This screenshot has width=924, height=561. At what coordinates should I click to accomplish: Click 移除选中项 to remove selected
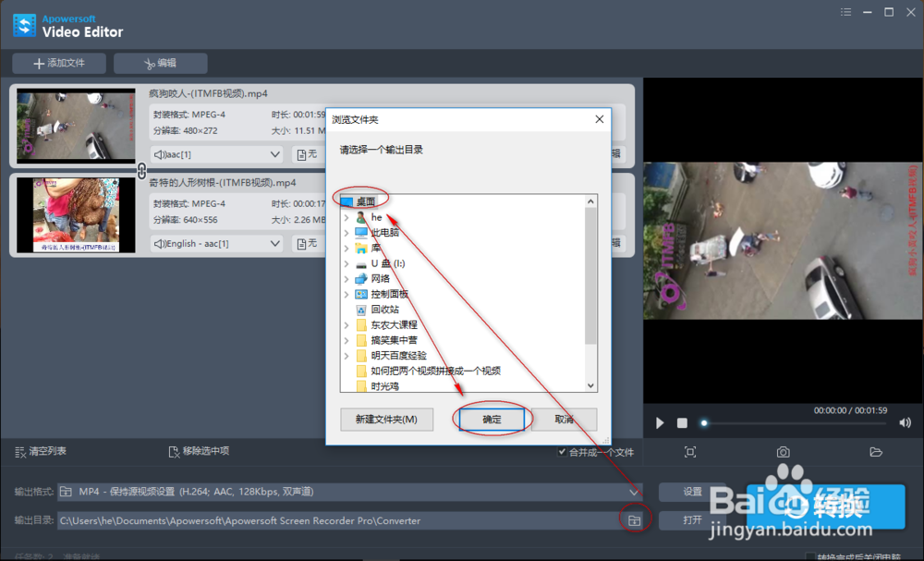[x=200, y=451]
